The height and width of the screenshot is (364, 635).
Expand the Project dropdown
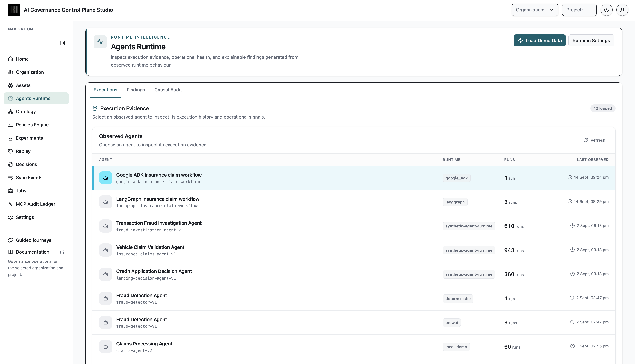tap(579, 10)
